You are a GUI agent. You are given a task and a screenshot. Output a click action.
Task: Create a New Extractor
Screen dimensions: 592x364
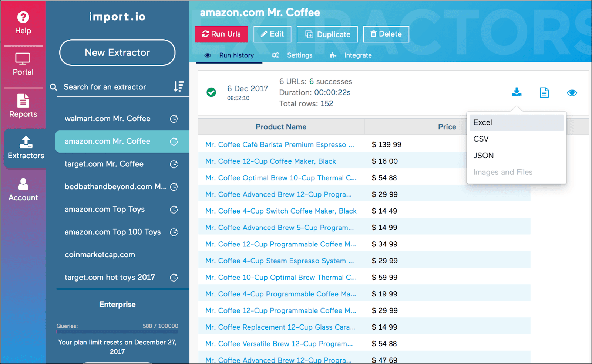coord(117,52)
